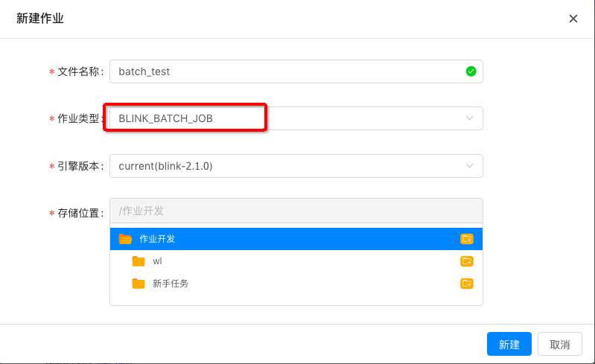Add new subfolder under wl

pyautogui.click(x=467, y=261)
